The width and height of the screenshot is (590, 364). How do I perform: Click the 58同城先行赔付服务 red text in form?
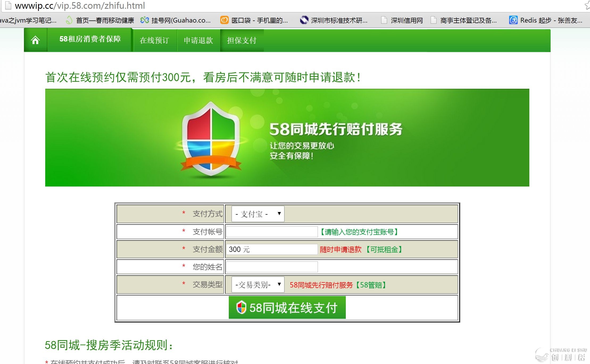click(321, 285)
